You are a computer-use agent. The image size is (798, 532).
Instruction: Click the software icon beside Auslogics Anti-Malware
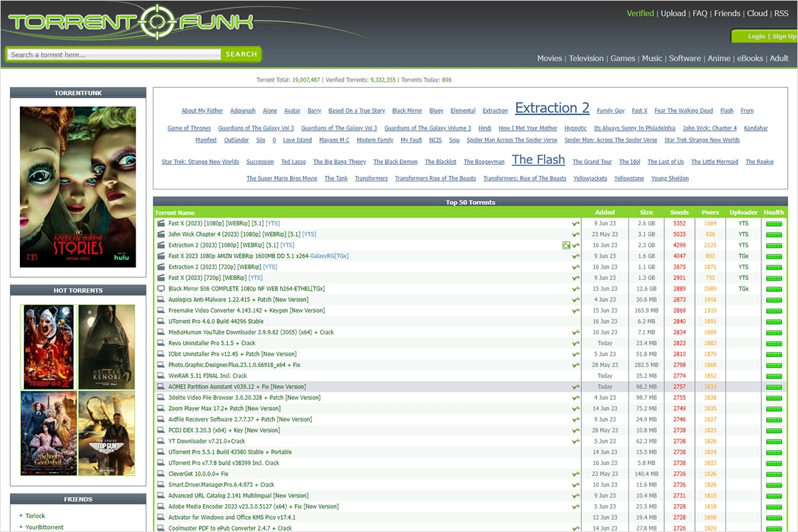point(160,300)
